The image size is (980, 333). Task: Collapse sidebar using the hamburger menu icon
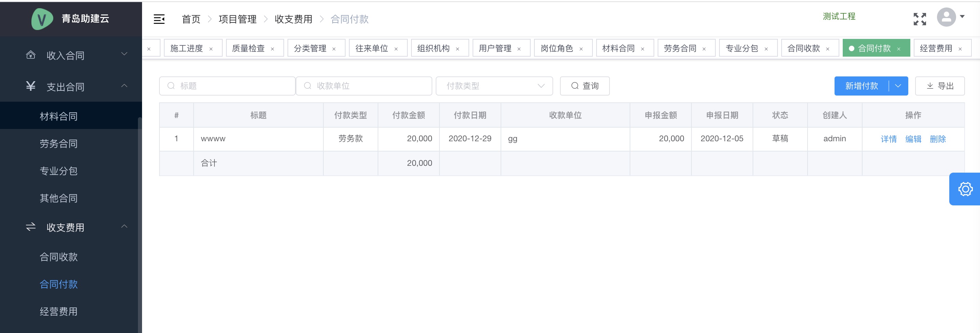[159, 19]
